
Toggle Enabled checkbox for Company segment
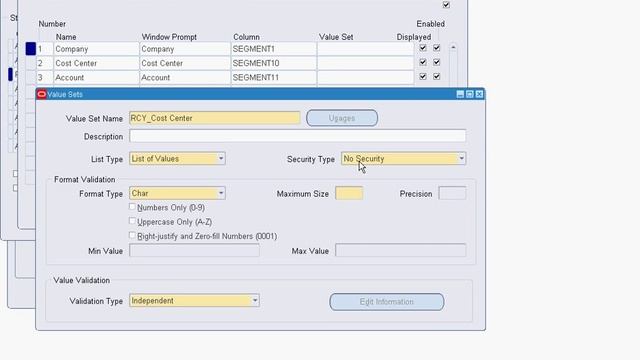[x=437, y=48]
